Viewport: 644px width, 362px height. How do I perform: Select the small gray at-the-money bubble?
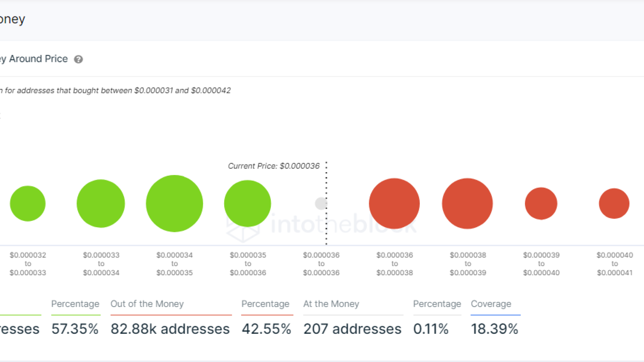coord(321,204)
